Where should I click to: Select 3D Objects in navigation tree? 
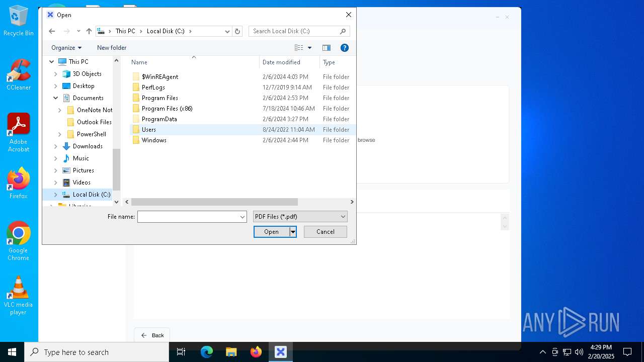82,74
